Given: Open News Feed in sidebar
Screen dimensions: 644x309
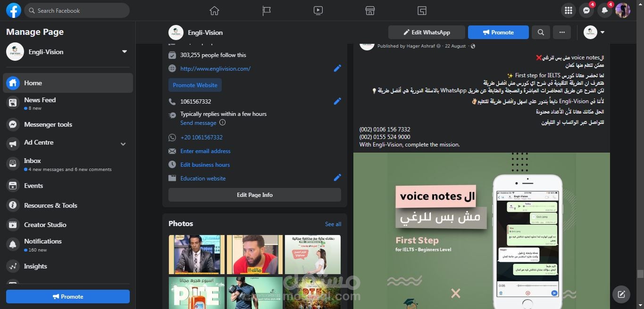Looking at the screenshot, I should point(68,104).
